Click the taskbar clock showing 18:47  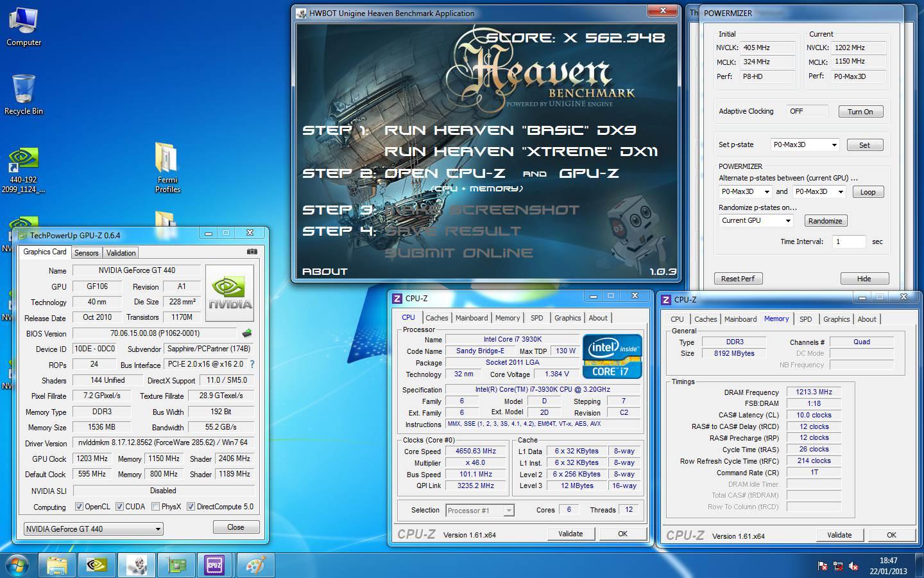(x=888, y=565)
